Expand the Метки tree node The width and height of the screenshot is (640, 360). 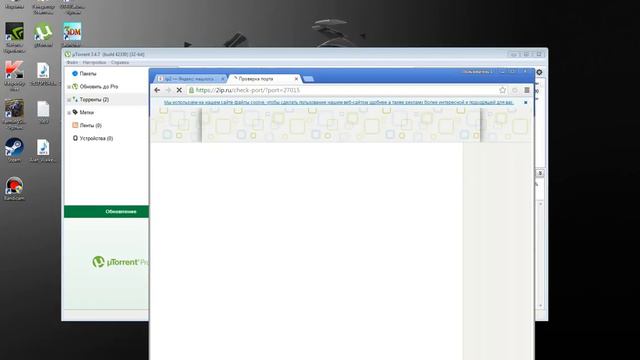point(69,112)
